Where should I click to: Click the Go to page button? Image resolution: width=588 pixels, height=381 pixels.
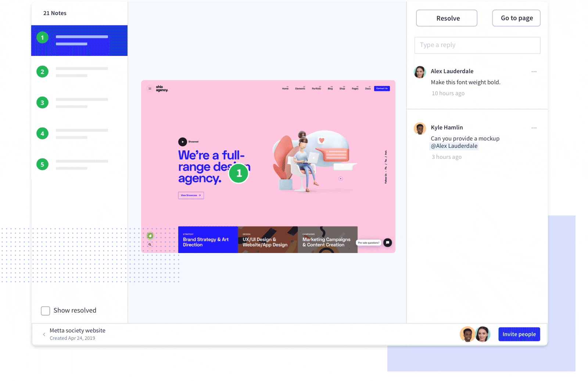[x=516, y=18]
